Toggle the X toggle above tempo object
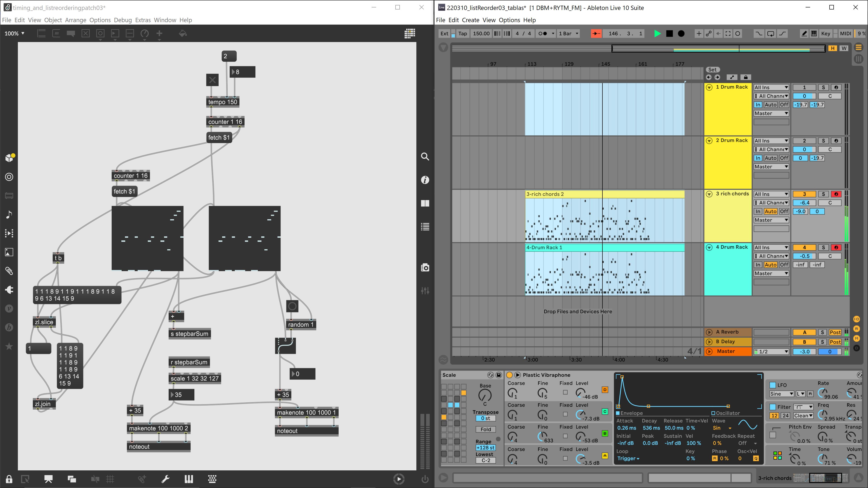The width and height of the screenshot is (868, 488). 212,80
